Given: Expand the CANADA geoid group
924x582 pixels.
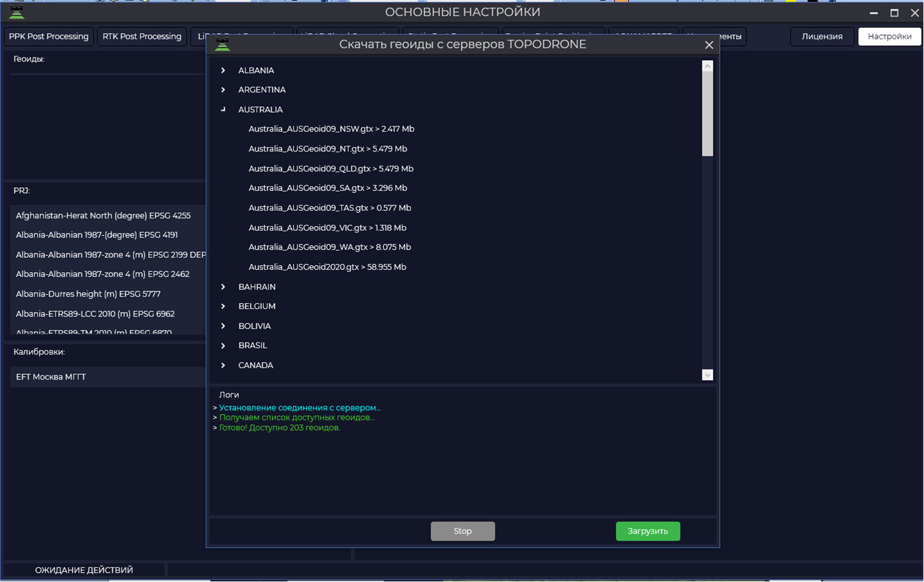Looking at the screenshot, I should (x=223, y=365).
